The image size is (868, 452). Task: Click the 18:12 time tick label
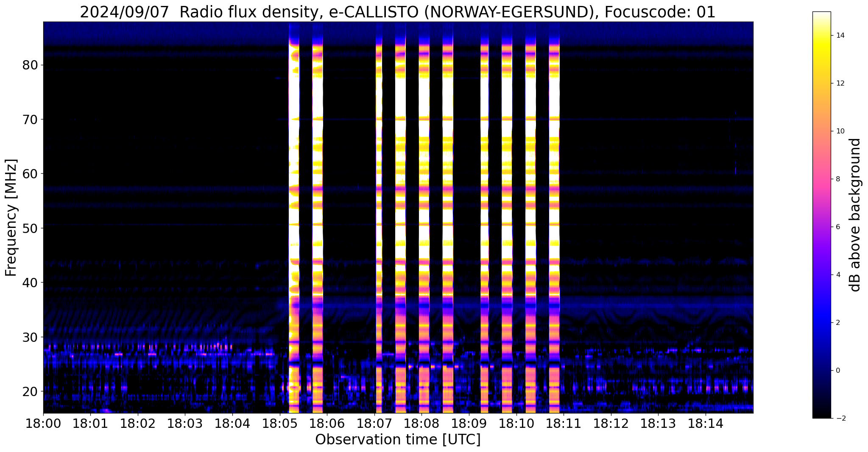click(x=611, y=423)
